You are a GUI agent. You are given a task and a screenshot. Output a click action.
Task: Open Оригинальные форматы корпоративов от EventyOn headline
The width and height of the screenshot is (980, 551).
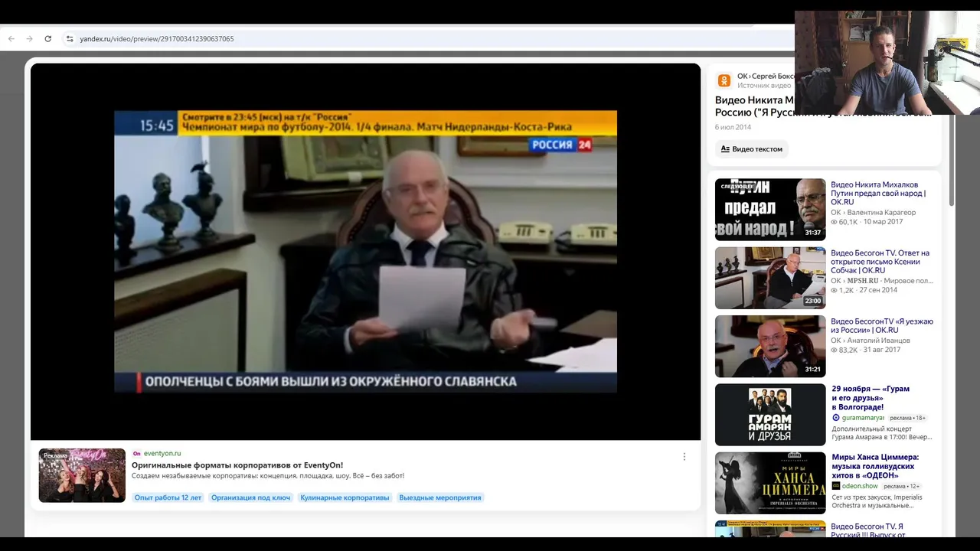click(x=237, y=465)
